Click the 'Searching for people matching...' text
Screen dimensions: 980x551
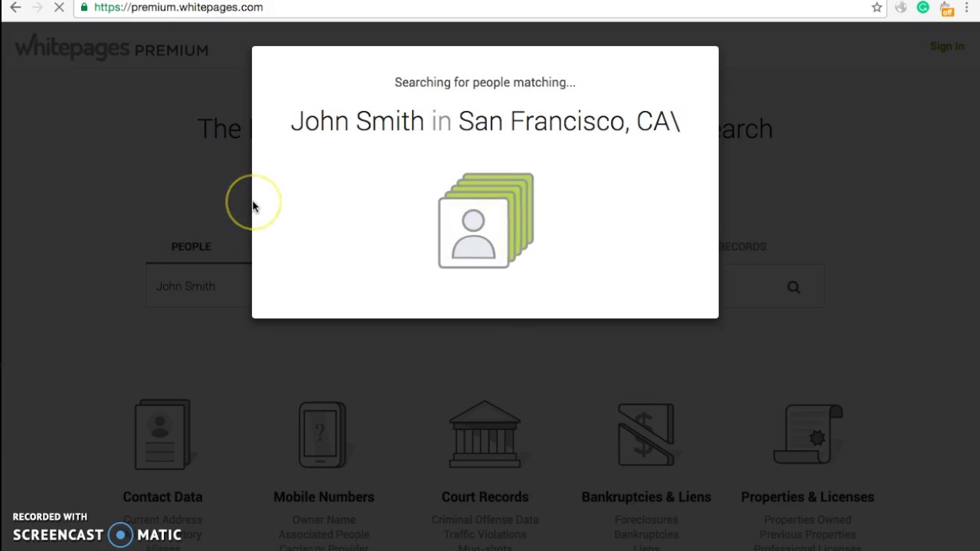485,83
